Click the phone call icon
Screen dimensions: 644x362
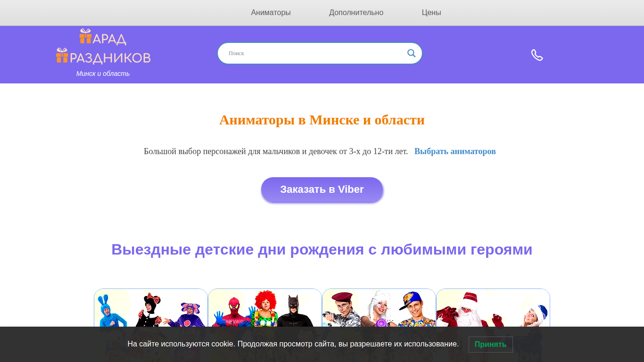pos(537,55)
